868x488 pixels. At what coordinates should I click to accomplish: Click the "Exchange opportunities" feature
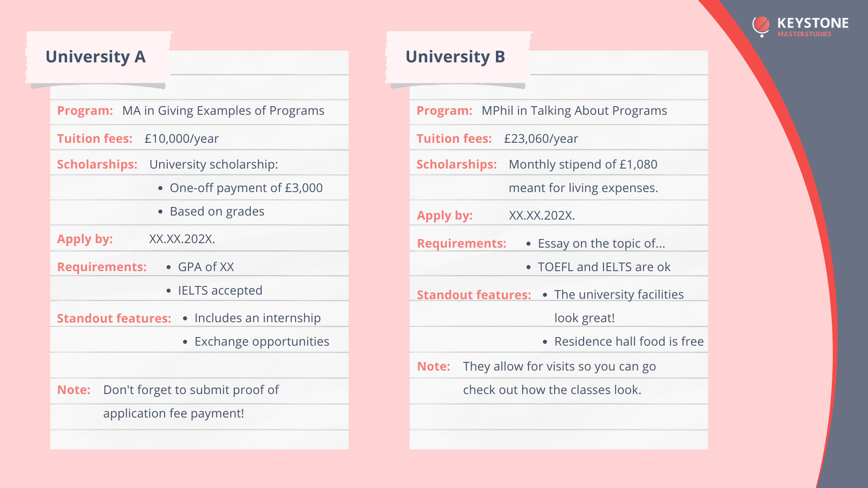[261, 342]
